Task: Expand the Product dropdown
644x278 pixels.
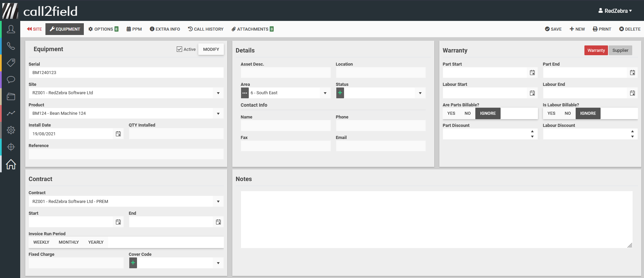Action: (218, 114)
